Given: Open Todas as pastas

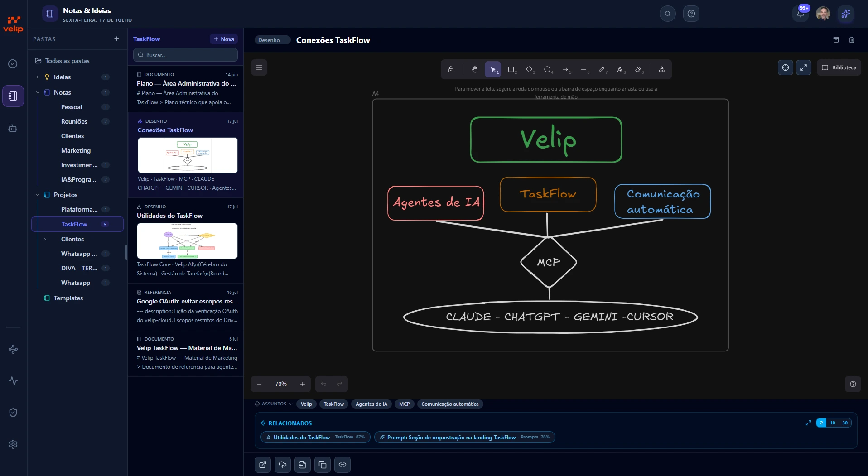Looking at the screenshot, I should tap(67, 61).
